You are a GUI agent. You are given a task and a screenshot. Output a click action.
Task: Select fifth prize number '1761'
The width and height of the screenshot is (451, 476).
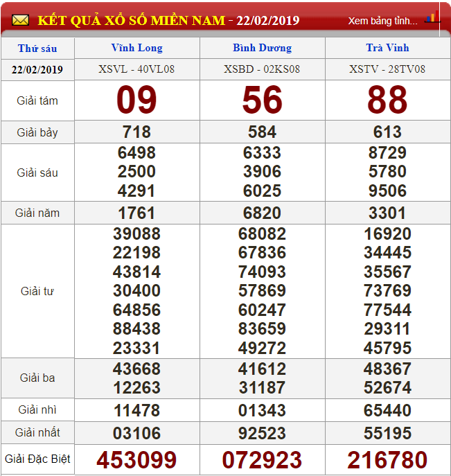tap(136, 213)
